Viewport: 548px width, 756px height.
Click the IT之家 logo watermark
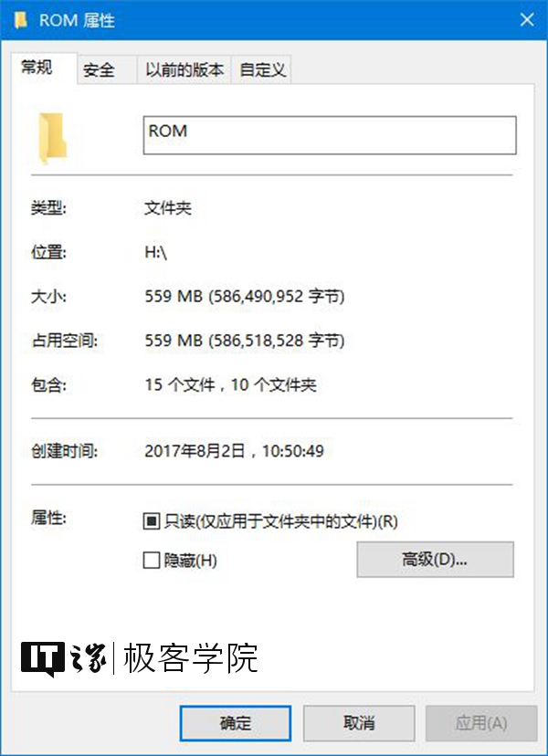pyautogui.click(x=64, y=658)
